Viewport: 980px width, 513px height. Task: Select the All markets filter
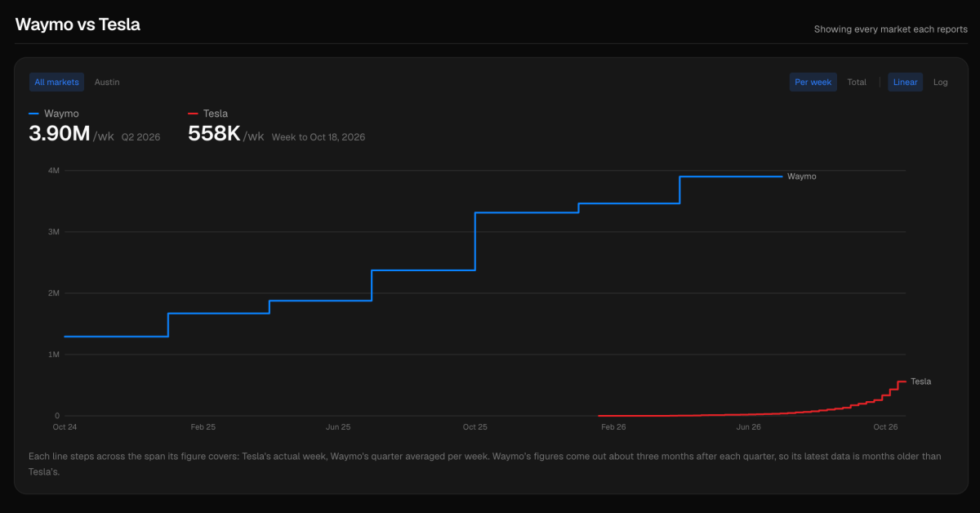point(57,82)
